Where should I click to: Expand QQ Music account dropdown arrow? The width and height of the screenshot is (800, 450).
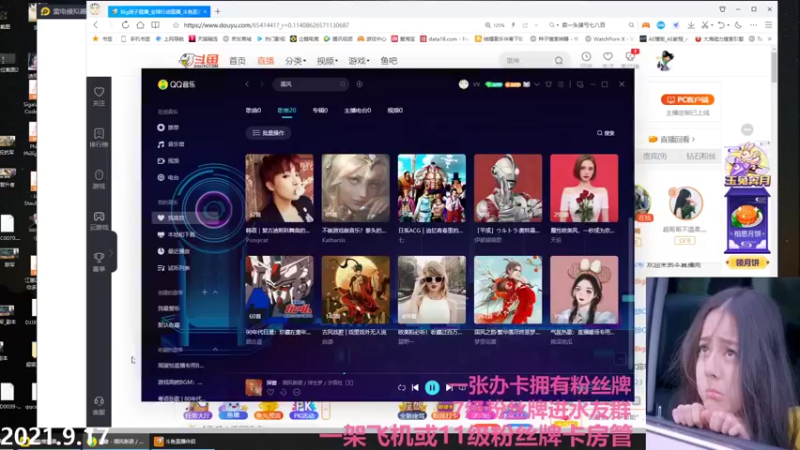(536, 84)
